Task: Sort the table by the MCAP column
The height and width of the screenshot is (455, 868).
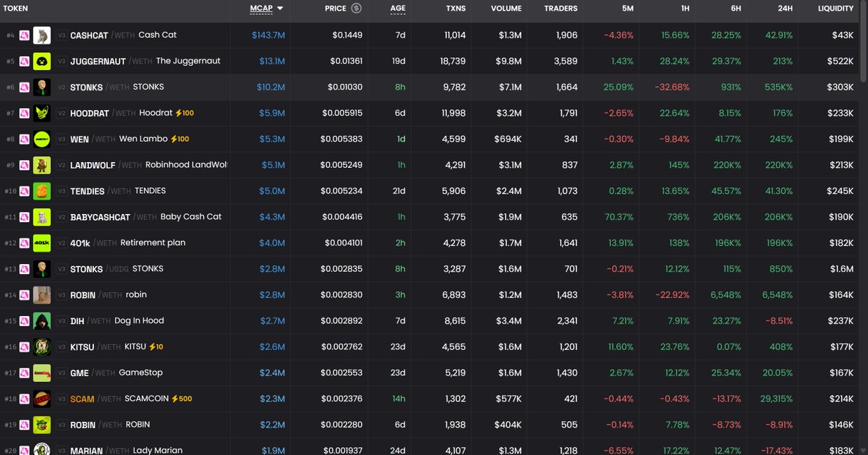Action: pyautogui.click(x=262, y=9)
